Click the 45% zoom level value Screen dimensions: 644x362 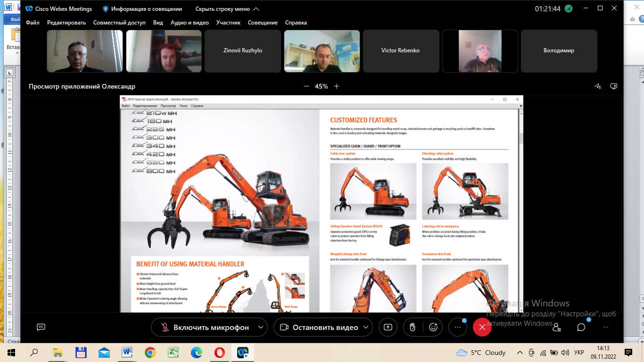322,86
